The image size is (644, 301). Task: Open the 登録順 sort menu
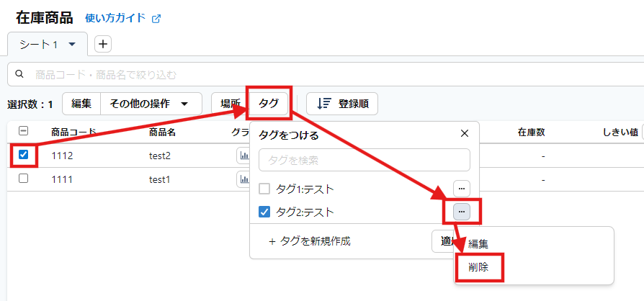(x=342, y=104)
